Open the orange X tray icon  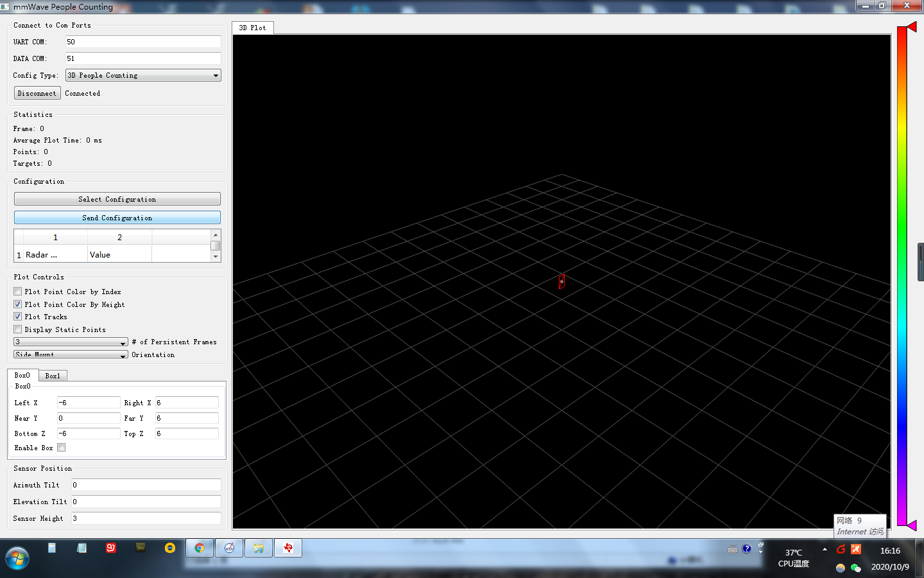pyautogui.click(x=856, y=549)
